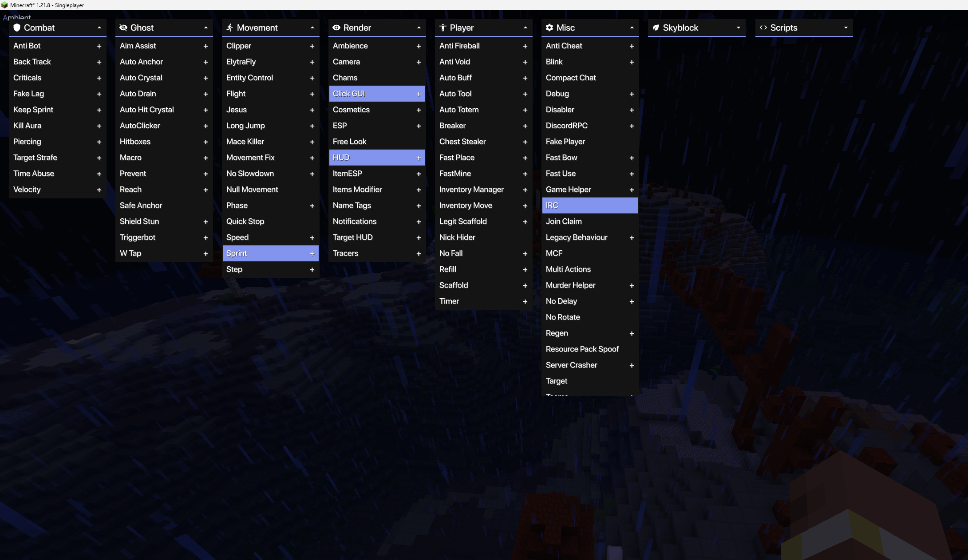Toggle the Long Jump module

271,126
